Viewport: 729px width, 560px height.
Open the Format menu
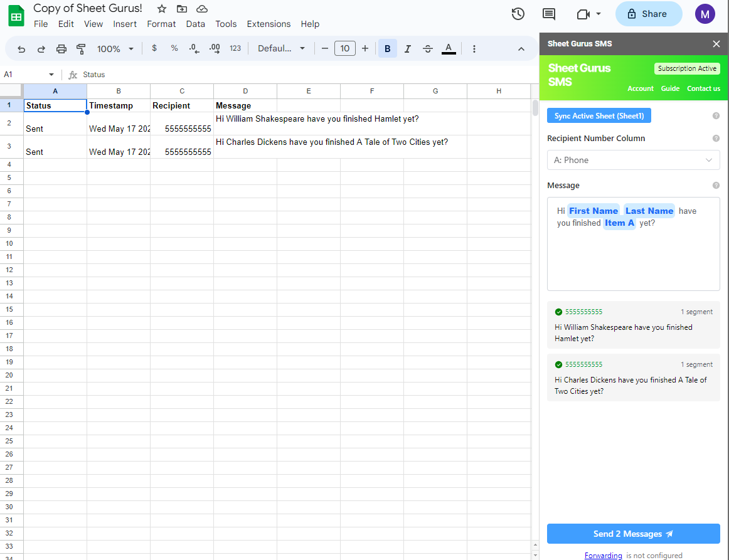pos(161,24)
